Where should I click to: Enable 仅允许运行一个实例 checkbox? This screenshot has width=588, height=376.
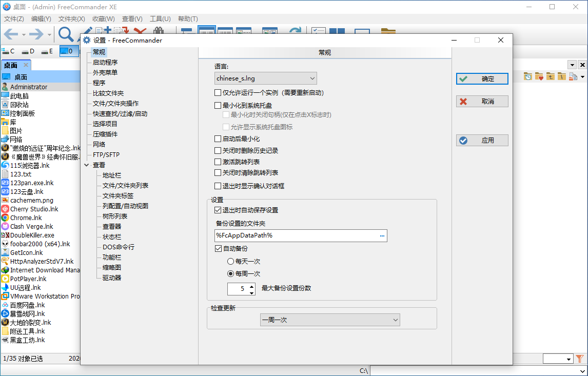pos(218,92)
